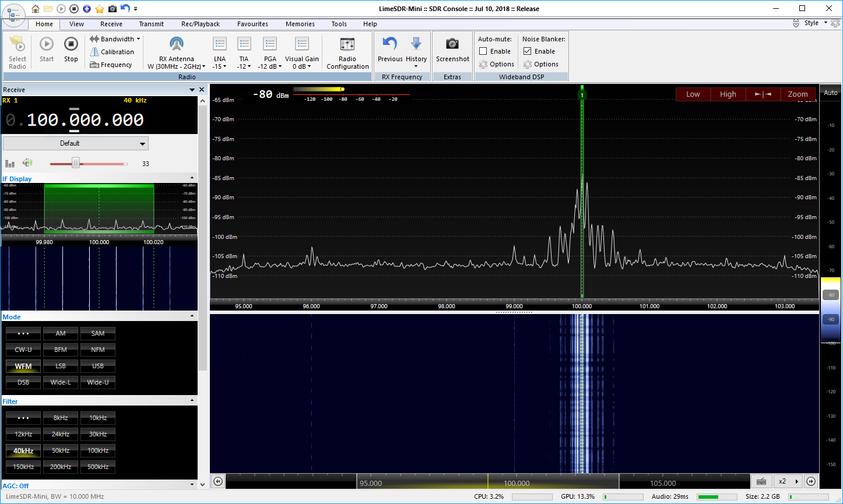Select the 100kHz filter button
843x504 pixels.
tap(98, 450)
